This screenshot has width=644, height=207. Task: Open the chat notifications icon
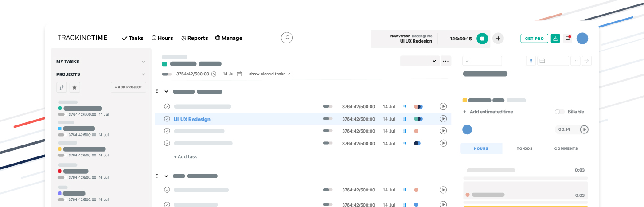point(568,38)
